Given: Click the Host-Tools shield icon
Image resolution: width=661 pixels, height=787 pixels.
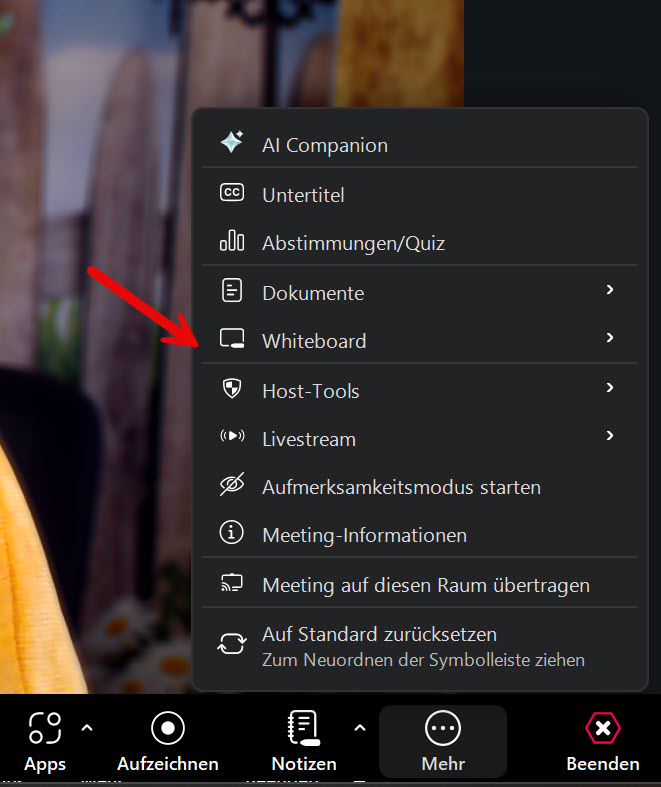Looking at the screenshot, I should 231,390.
